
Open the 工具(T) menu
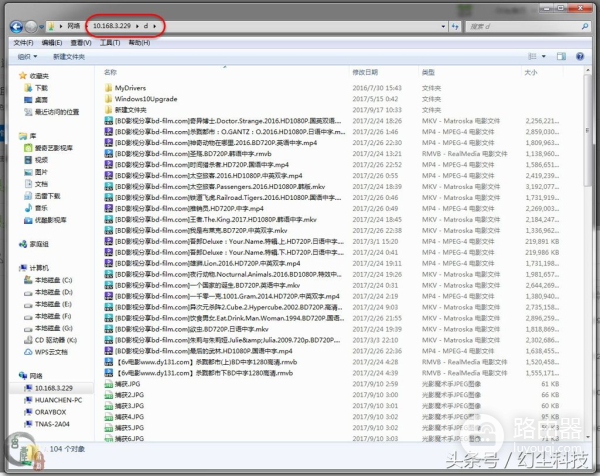coord(110,43)
